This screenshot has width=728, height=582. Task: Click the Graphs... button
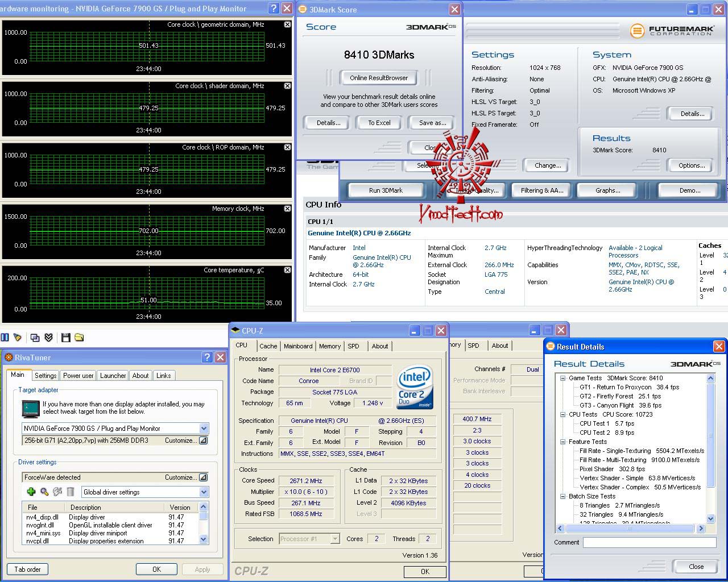608,190
